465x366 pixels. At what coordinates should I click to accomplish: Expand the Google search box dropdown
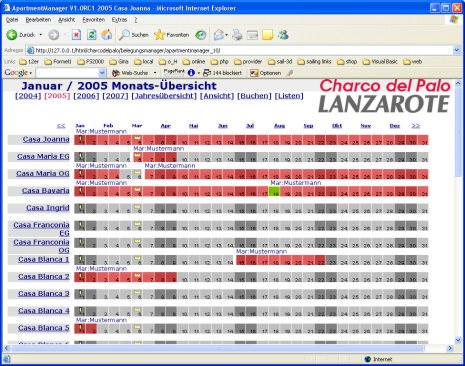pyautogui.click(x=102, y=73)
